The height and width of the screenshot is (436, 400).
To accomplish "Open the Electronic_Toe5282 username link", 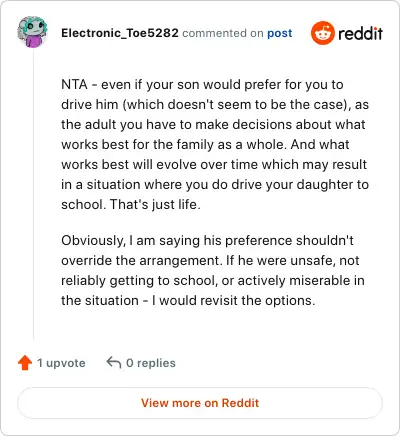I will click(x=120, y=33).
